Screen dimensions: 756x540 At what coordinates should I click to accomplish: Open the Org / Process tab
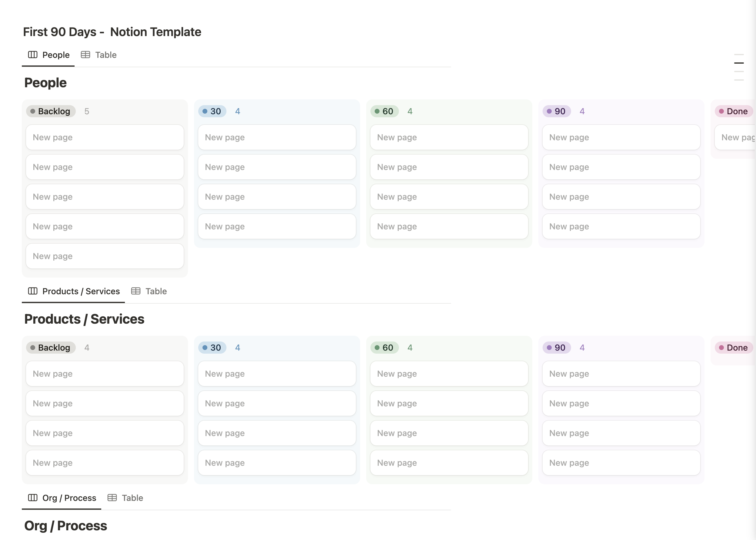(69, 498)
